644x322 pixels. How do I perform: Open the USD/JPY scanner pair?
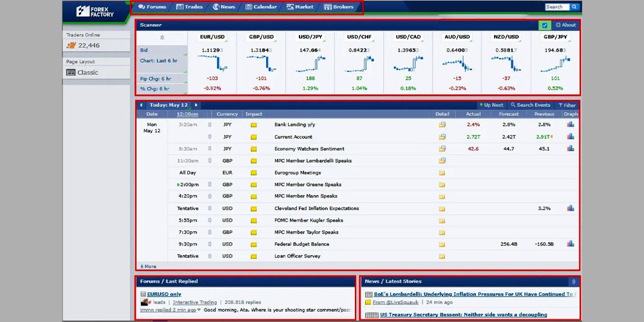click(310, 37)
